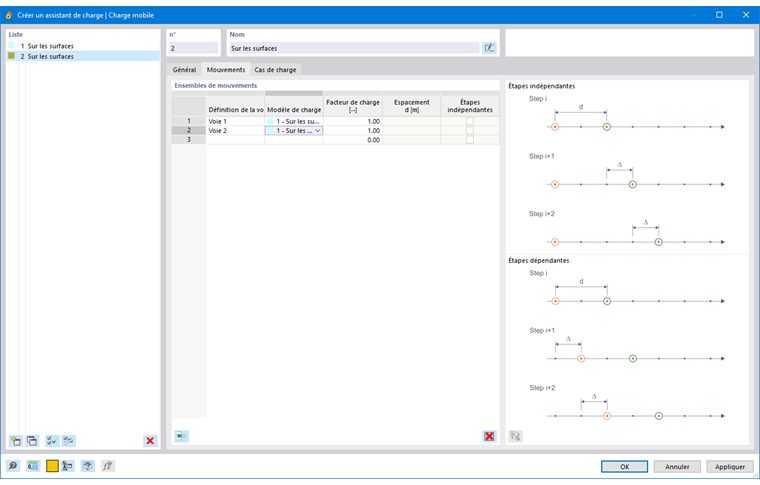Viewport: 760px width, 485px height.
Task: Close the Charge mobile dialog window
Action: 745,15
